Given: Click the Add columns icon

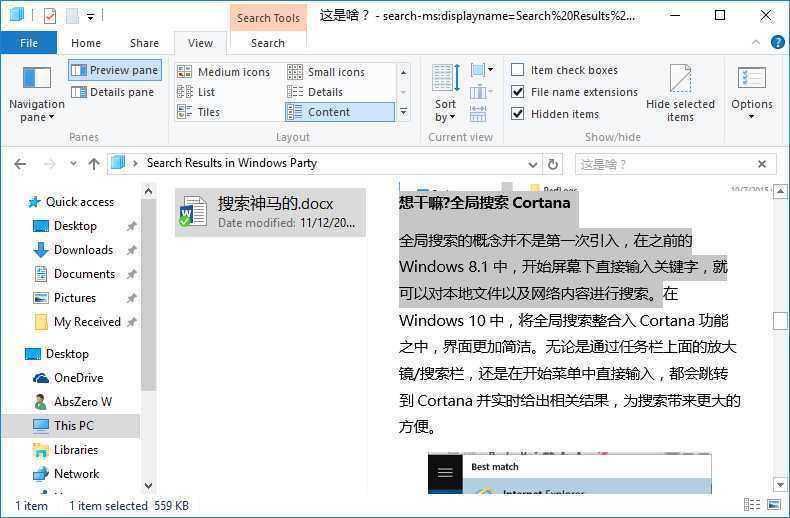Looking at the screenshot, I should point(481,92).
